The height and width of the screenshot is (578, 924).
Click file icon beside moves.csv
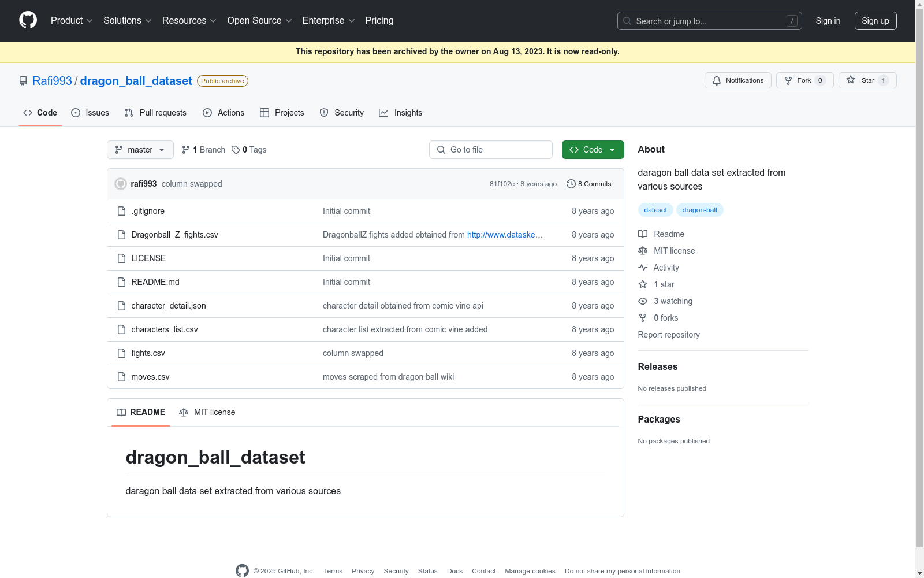click(121, 377)
